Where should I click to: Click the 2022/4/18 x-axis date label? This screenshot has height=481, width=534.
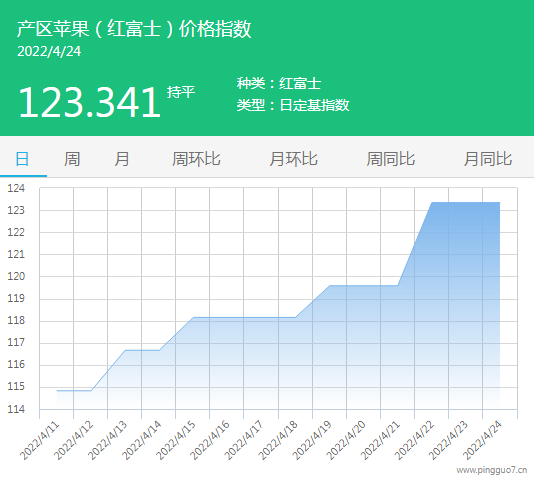(x=278, y=440)
